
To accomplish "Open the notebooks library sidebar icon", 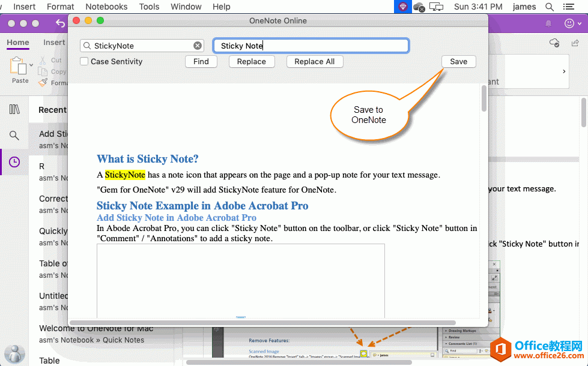I will coord(14,109).
